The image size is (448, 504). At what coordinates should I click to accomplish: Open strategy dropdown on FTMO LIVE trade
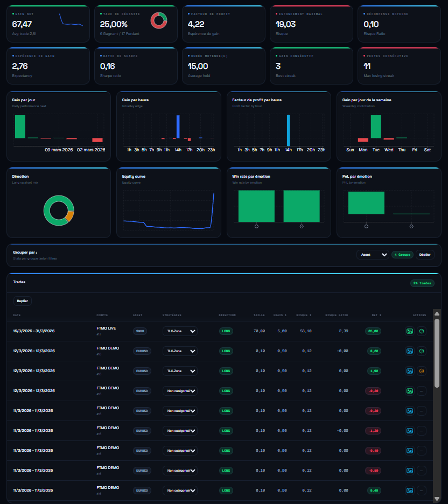point(180,331)
